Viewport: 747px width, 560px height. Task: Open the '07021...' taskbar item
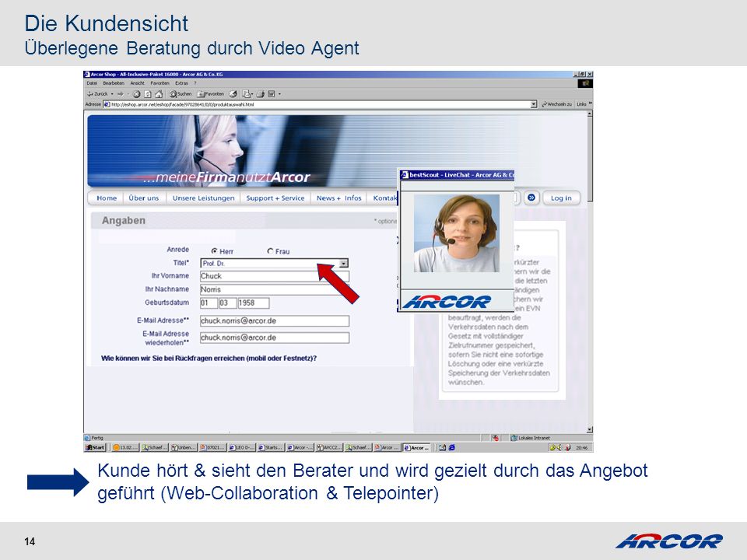tap(212, 447)
